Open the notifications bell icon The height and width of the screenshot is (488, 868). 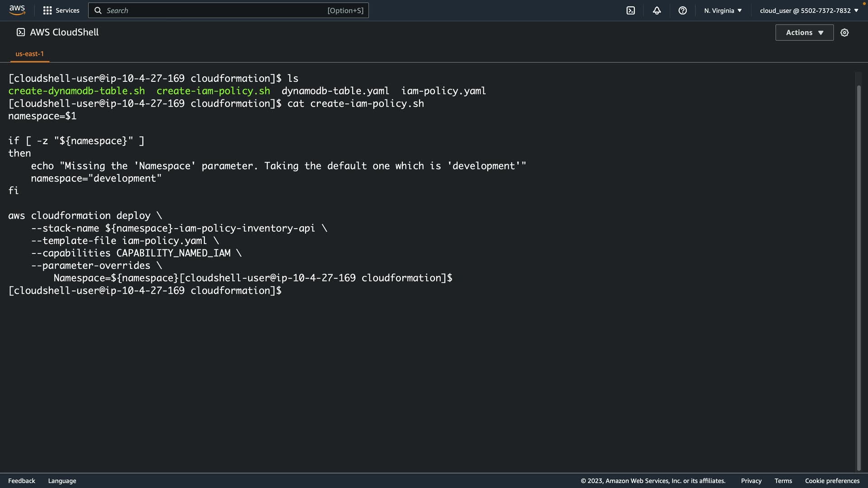(x=656, y=10)
